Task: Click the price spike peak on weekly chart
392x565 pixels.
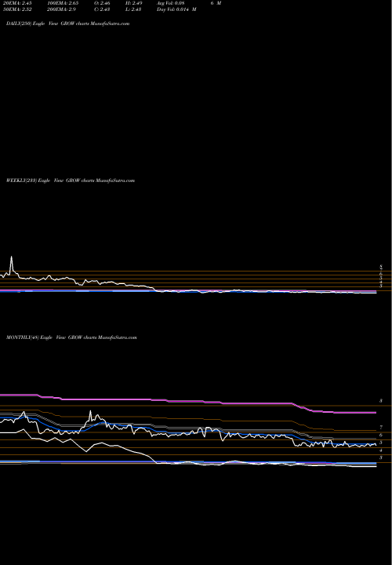Action: tap(11, 257)
